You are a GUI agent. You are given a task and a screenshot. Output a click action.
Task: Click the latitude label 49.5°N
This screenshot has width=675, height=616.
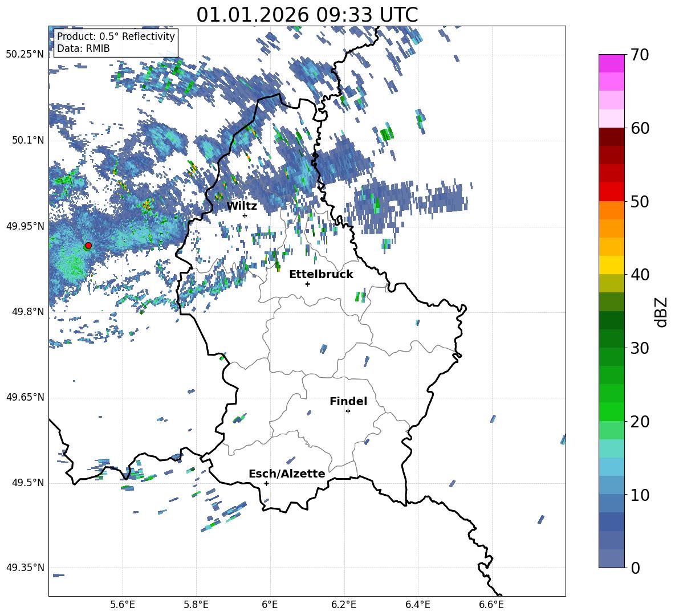tap(28, 483)
